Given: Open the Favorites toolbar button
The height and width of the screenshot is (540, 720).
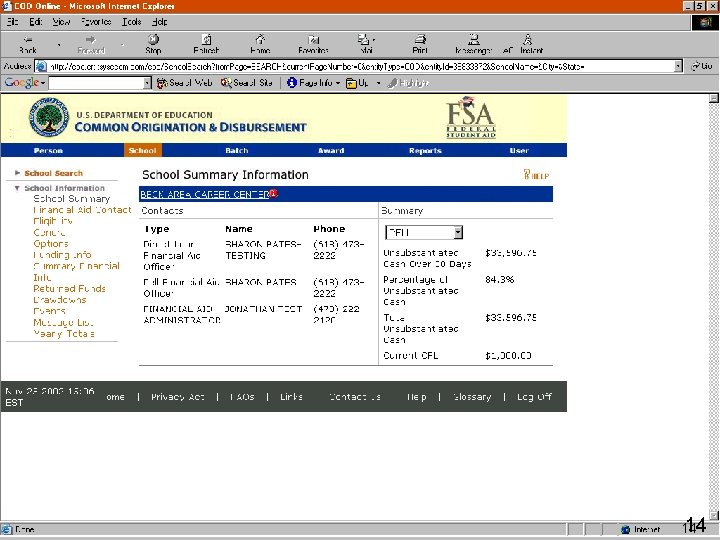Looking at the screenshot, I should coord(313,45).
